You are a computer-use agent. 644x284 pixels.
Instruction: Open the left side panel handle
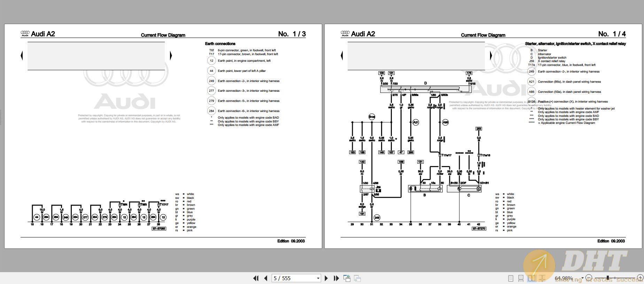[1, 117]
